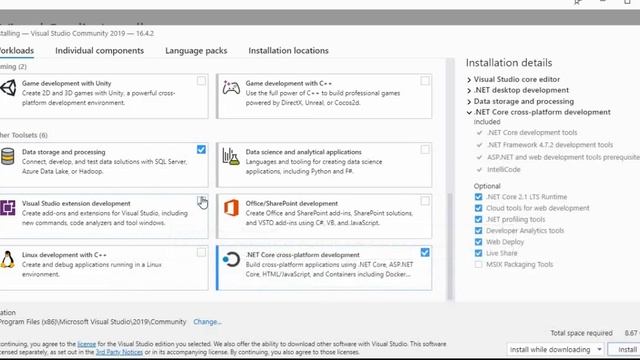The height and width of the screenshot is (360, 640).
Task: Uncheck Developer Analytics tools option
Action: click(478, 231)
